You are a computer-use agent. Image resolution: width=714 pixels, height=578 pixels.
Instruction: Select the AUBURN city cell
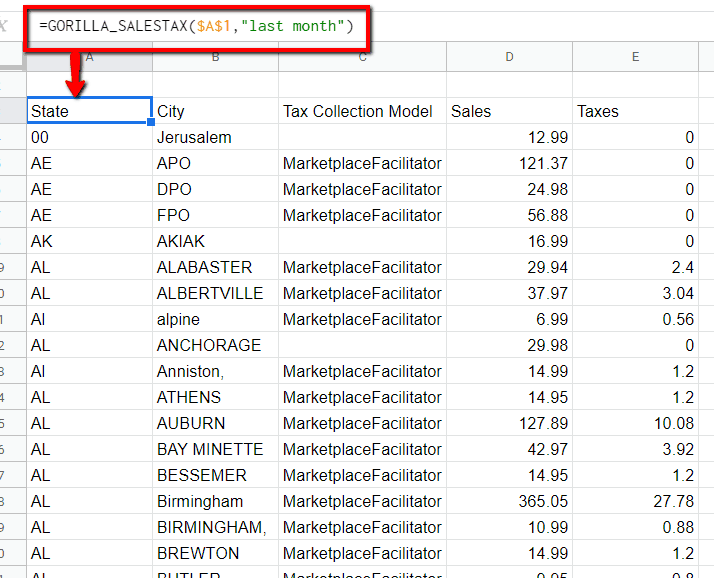click(x=215, y=423)
